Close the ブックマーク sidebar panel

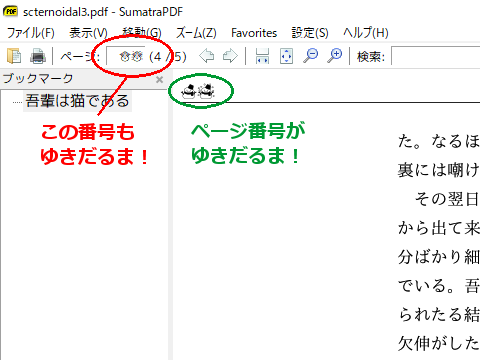[x=160, y=79]
